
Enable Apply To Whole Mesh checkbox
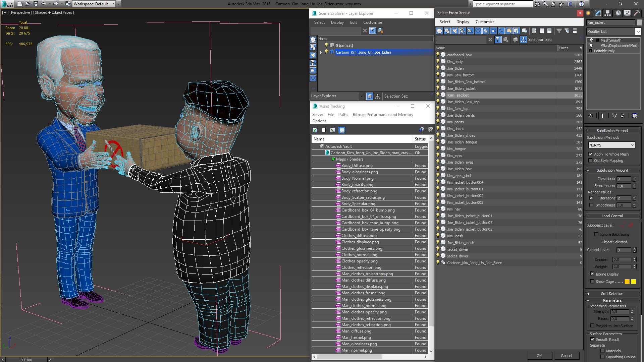tap(590, 154)
